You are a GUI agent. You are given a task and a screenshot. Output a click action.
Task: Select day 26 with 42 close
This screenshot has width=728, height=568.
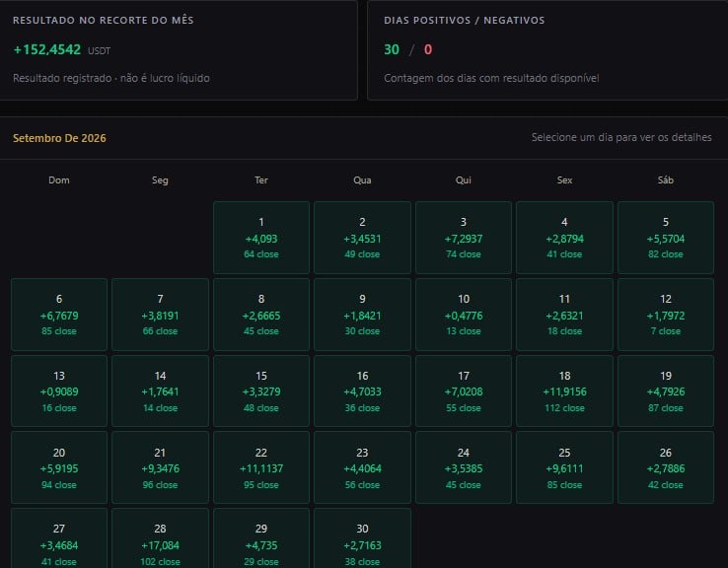click(666, 467)
